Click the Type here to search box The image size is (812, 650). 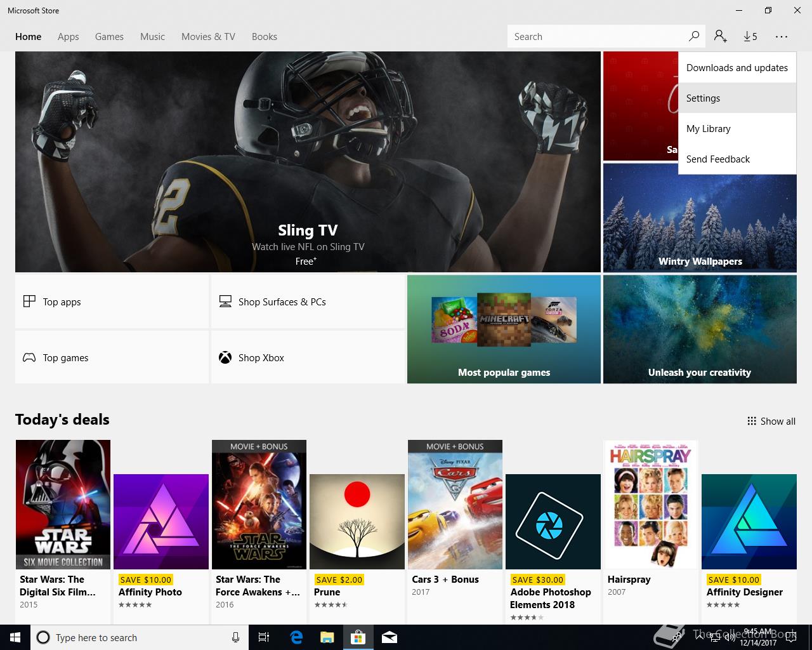(x=140, y=637)
